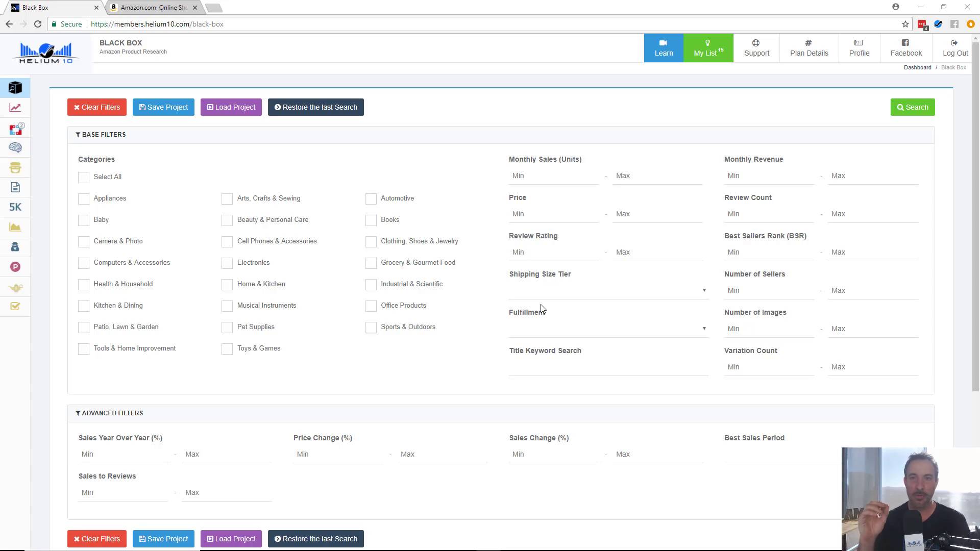The width and height of the screenshot is (980, 551).
Task: Open the yellow hat-face icon tool in sidebar
Action: [x=15, y=167]
